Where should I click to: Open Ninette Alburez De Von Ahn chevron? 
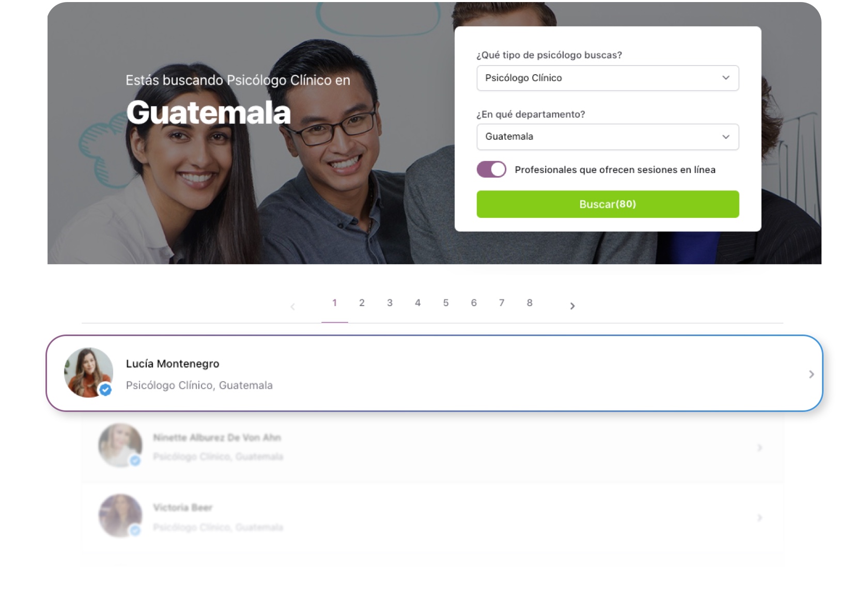click(x=760, y=448)
